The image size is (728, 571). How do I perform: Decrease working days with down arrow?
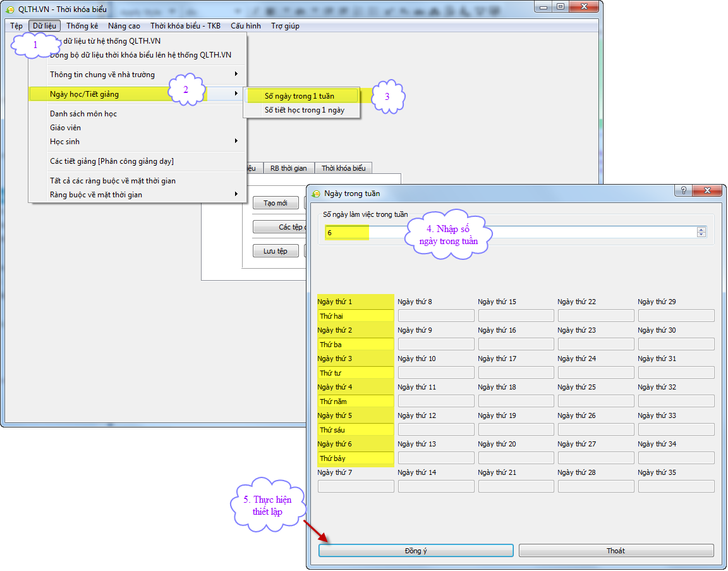[x=701, y=235]
